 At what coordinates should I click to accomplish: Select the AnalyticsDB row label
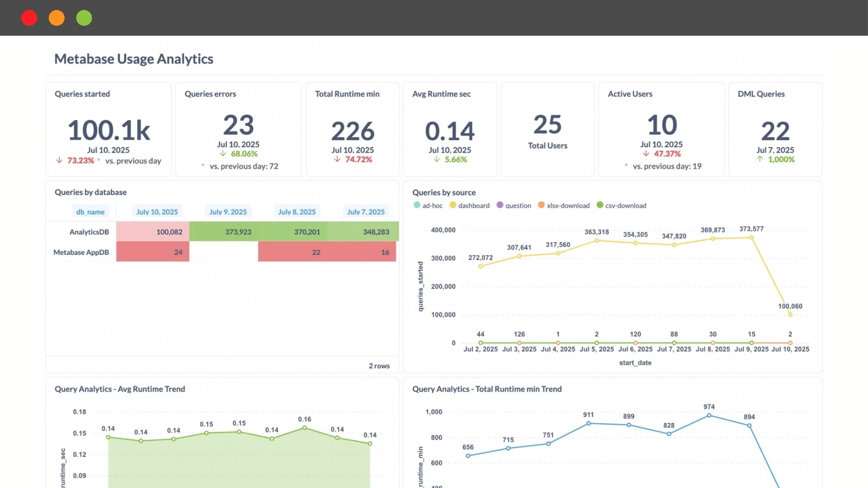(x=89, y=232)
